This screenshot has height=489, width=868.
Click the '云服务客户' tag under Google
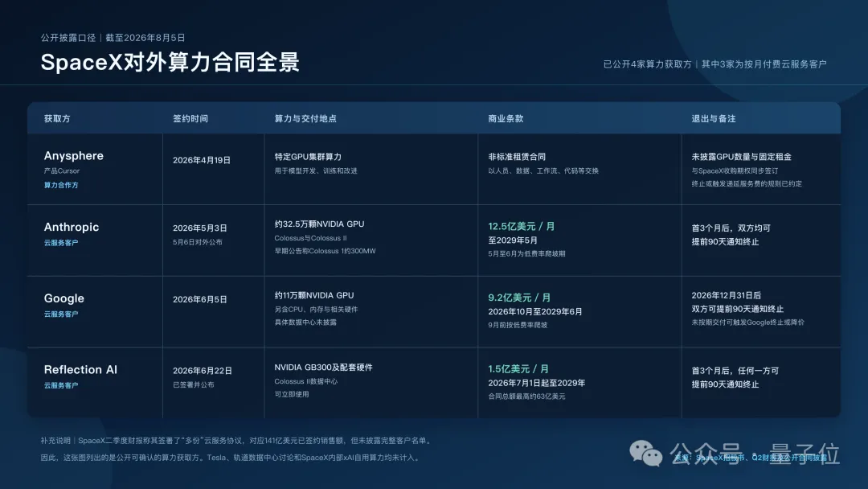[x=61, y=314]
